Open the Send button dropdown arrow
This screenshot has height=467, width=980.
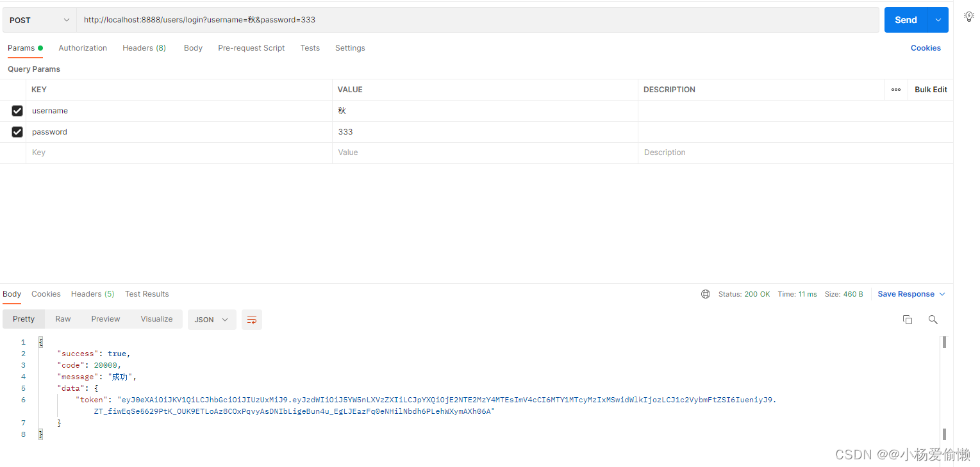coord(938,20)
